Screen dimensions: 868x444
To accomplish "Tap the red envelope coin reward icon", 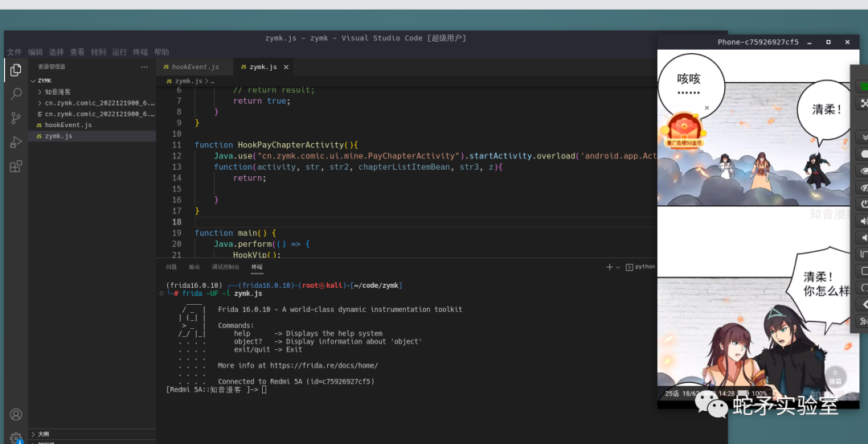I will point(684,129).
